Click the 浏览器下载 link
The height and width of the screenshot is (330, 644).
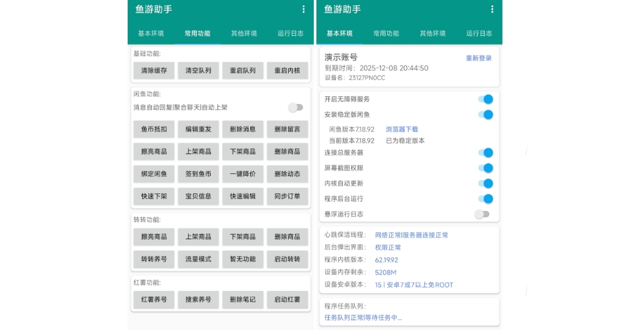[x=402, y=129]
